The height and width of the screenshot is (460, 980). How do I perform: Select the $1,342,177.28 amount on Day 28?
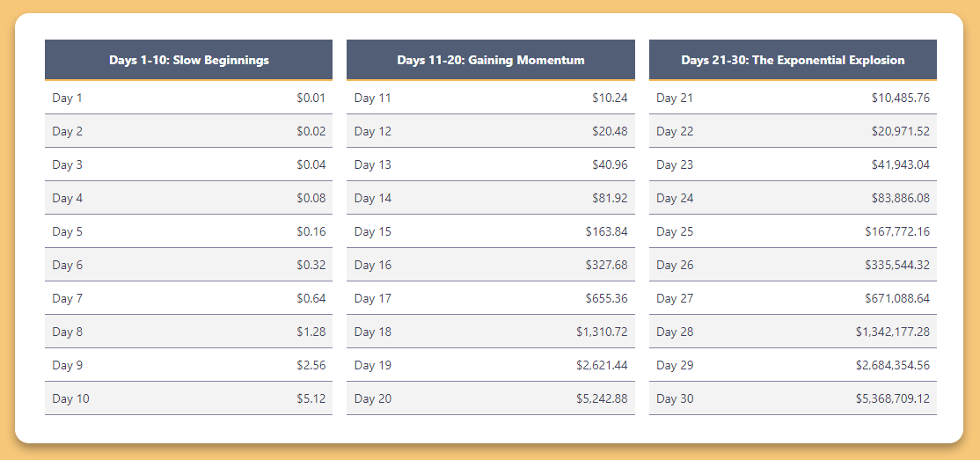(x=893, y=332)
